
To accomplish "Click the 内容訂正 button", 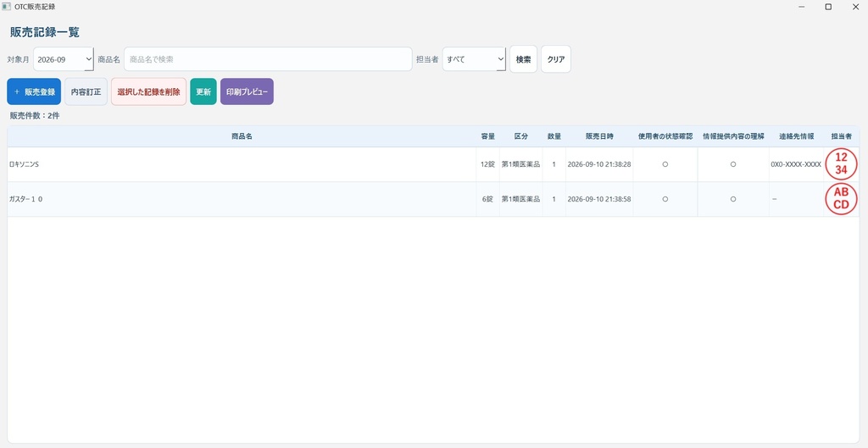I will (x=86, y=91).
